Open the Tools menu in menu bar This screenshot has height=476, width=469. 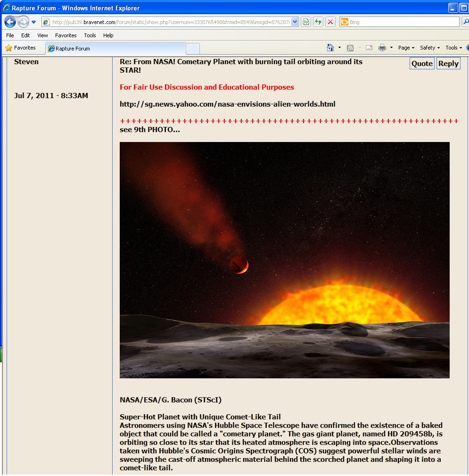[x=90, y=35]
